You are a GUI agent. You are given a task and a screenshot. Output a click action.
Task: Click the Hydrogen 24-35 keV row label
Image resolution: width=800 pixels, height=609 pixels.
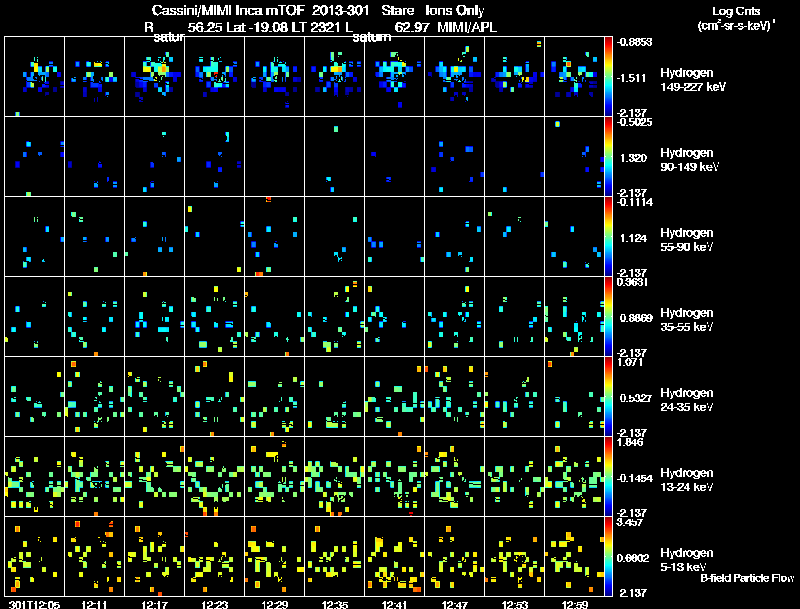click(x=686, y=400)
